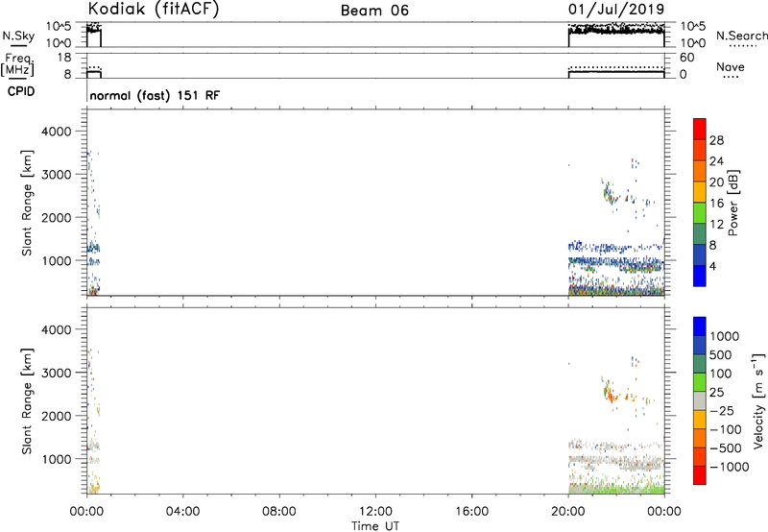This screenshot has height=532, width=768.
Task: Click the 'normal (fast) 151 RF' text
Action: click(155, 95)
